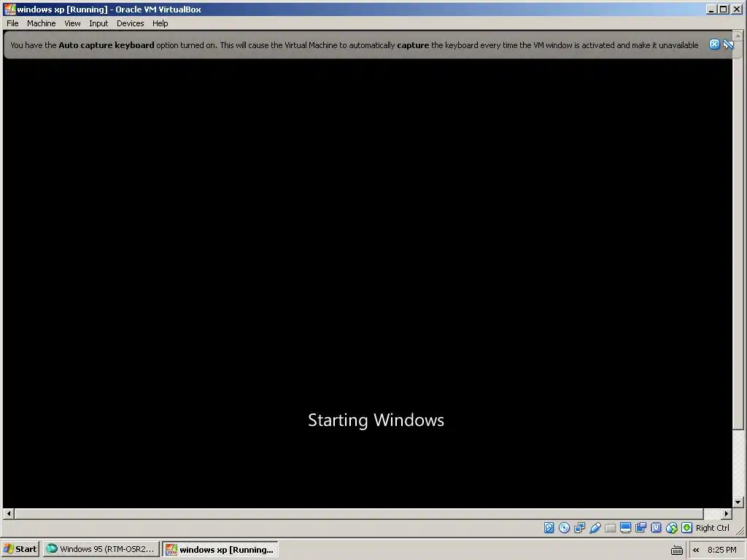Open the shared folders indicator icon

(x=611, y=528)
